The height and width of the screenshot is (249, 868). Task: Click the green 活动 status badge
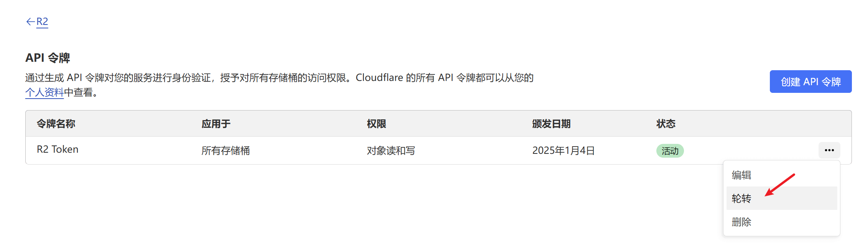[x=670, y=151]
